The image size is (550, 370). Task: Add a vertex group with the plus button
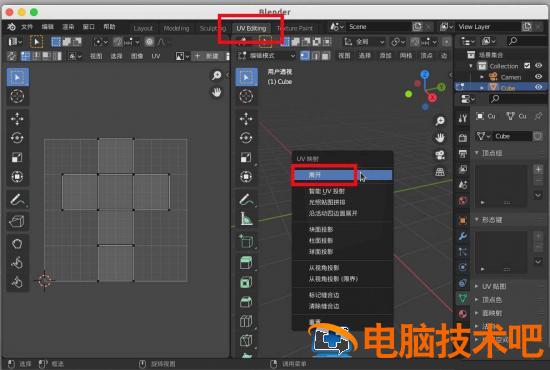point(538,170)
